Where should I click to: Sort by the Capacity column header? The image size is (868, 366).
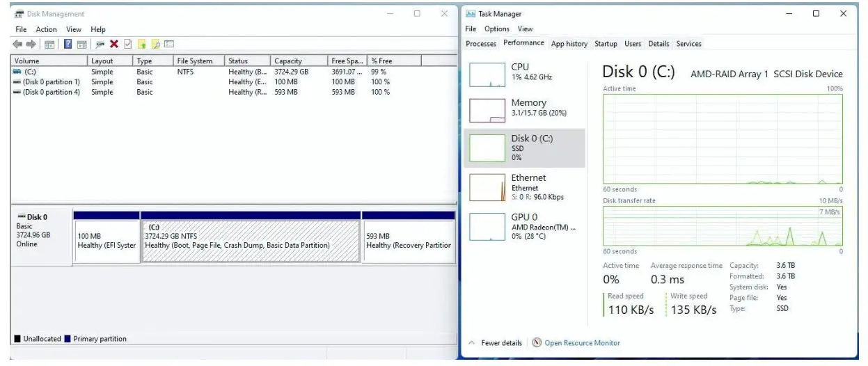(x=300, y=61)
